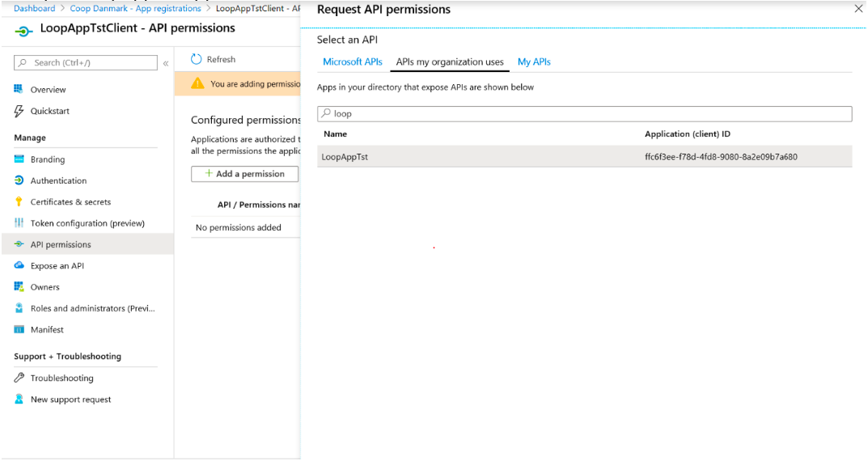Image resolution: width=868 pixels, height=461 pixels.
Task: Click the application ID ffc6f3ee-f78d-4fd8-9080-8a2e09b7a680
Action: coord(721,157)
